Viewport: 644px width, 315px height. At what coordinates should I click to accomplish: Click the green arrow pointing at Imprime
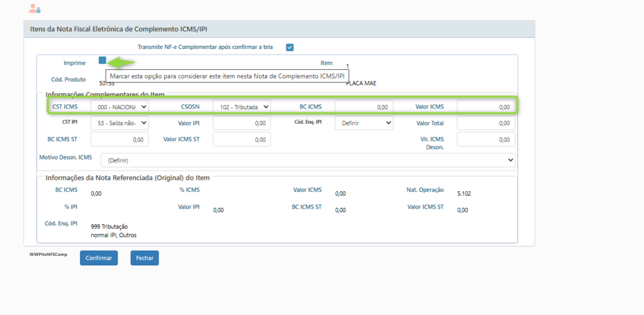point(121,62)
